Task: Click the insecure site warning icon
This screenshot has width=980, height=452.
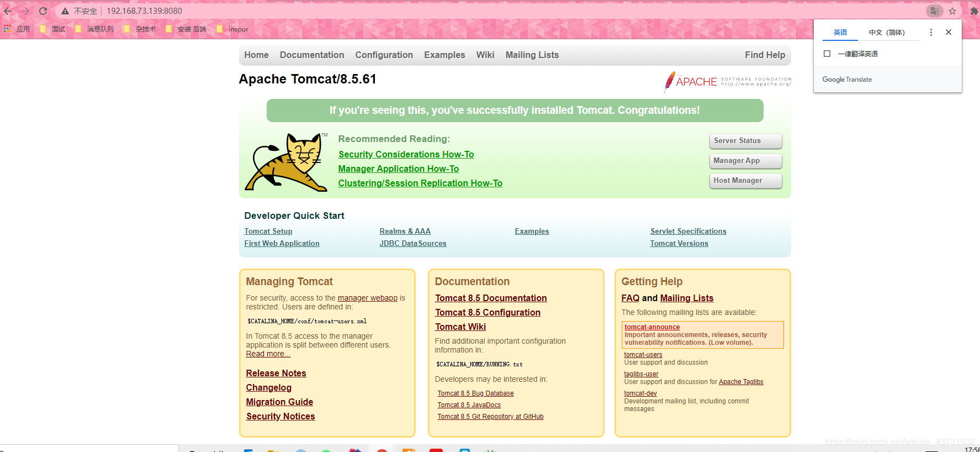Action: [65, 11]
